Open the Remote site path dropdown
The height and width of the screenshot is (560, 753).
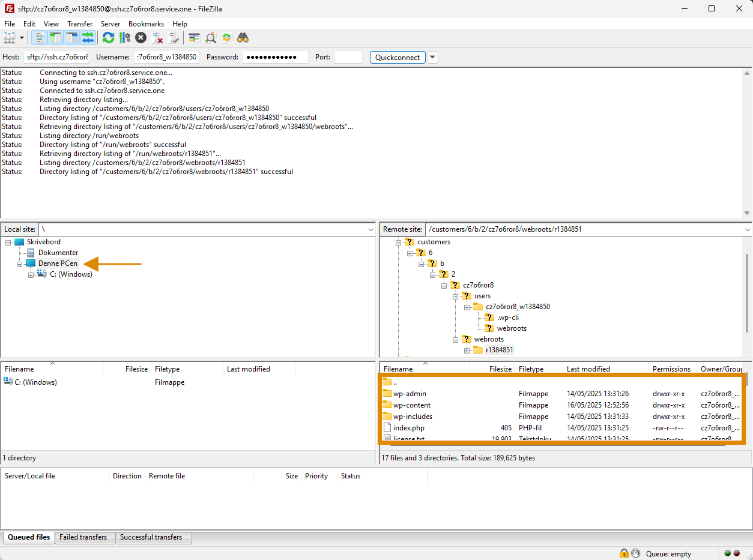(x=747, y=229)
